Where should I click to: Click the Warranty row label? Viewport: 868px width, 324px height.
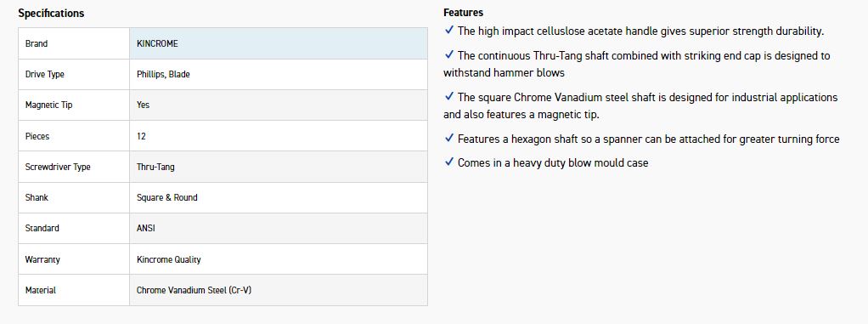pos(42,259)
